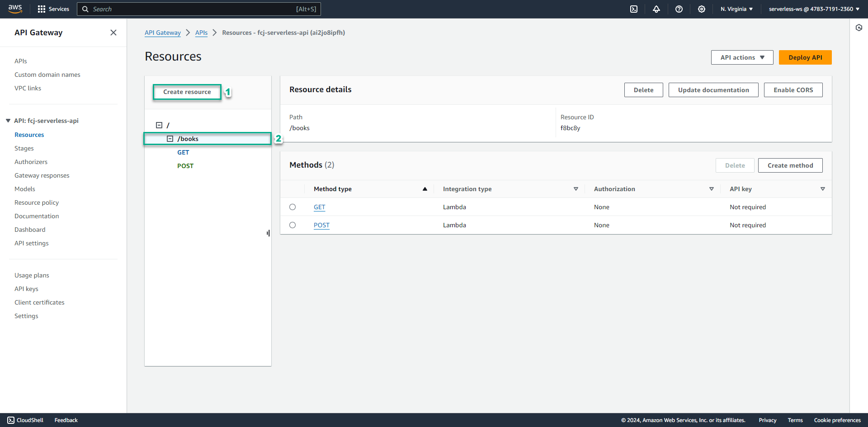Select the GET method radio button

point(292,207)
